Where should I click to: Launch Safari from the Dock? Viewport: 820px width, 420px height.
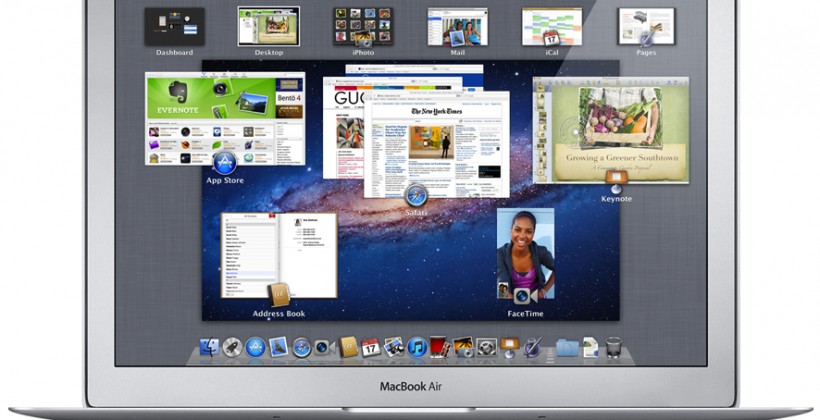pyautogui.click(x=301, y=348)
